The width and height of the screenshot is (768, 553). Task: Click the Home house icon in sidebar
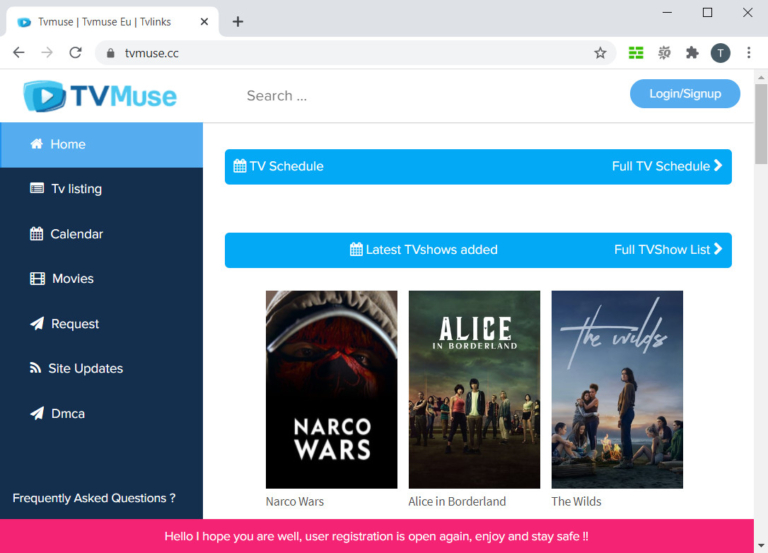point(37,144)
